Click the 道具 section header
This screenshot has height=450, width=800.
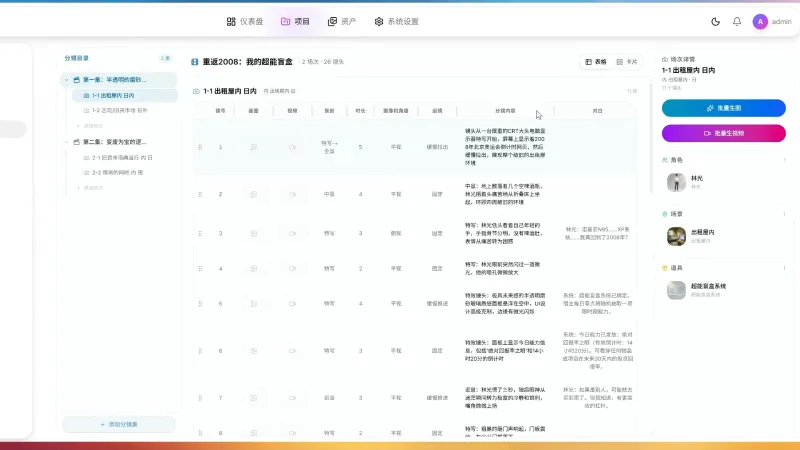[672, 268]
